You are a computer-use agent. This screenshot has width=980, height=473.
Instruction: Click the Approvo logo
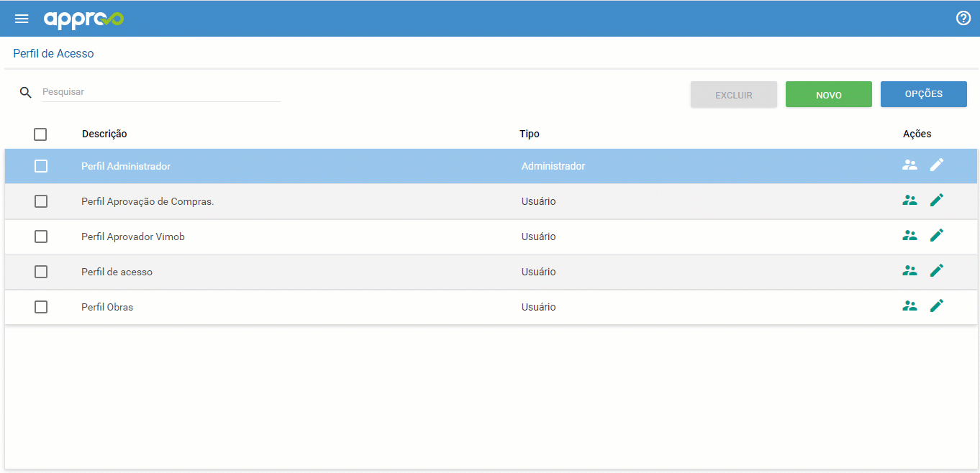pyautogui.click(x=83, y=19)
